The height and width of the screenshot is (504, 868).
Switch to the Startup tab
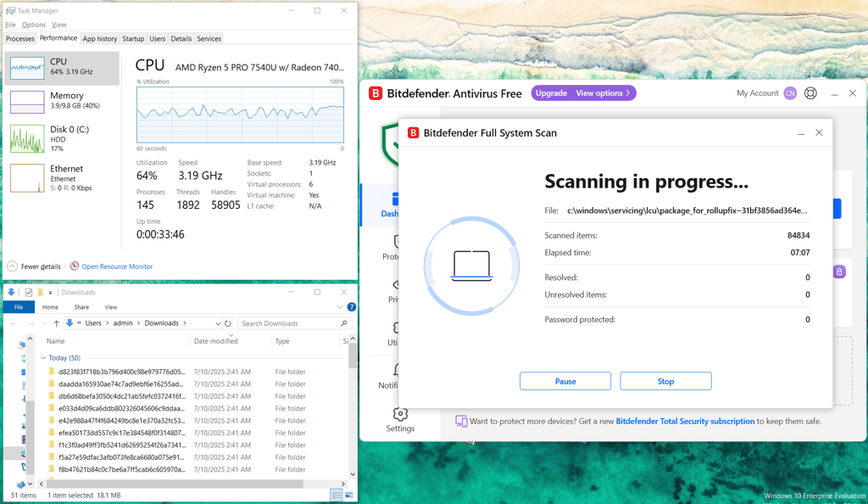point(133,39)
